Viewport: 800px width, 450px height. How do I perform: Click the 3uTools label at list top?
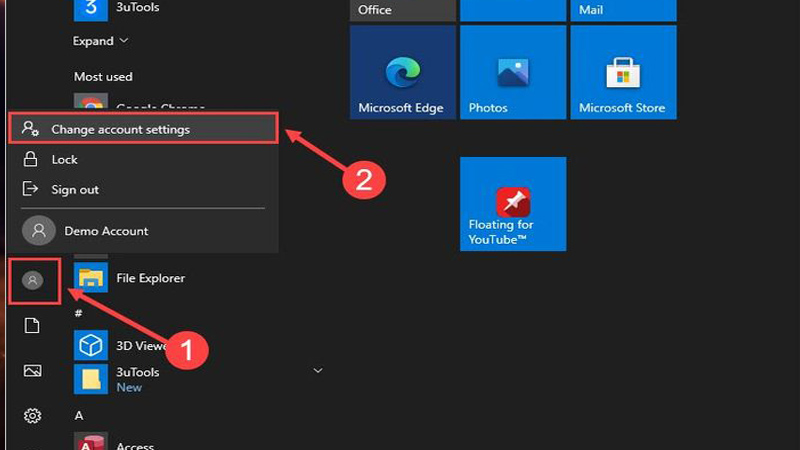point(138,7)
